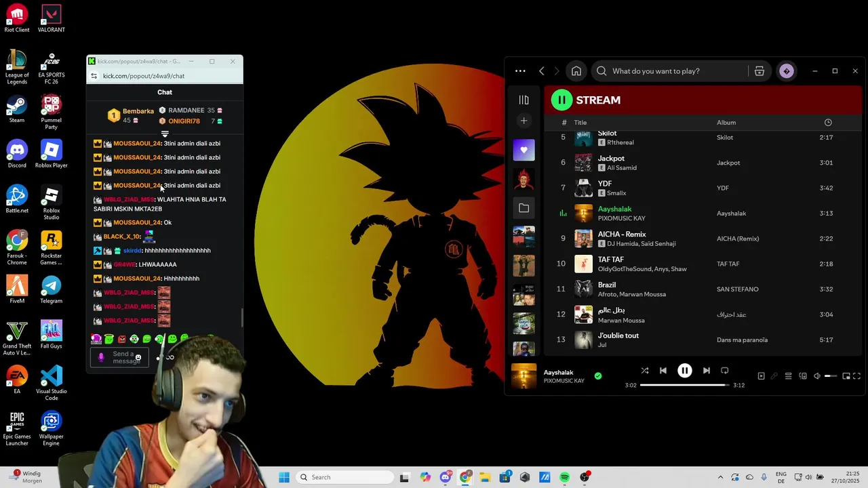Open the Spotify queue
Viewport: 868px width, 488px height.
789,376
